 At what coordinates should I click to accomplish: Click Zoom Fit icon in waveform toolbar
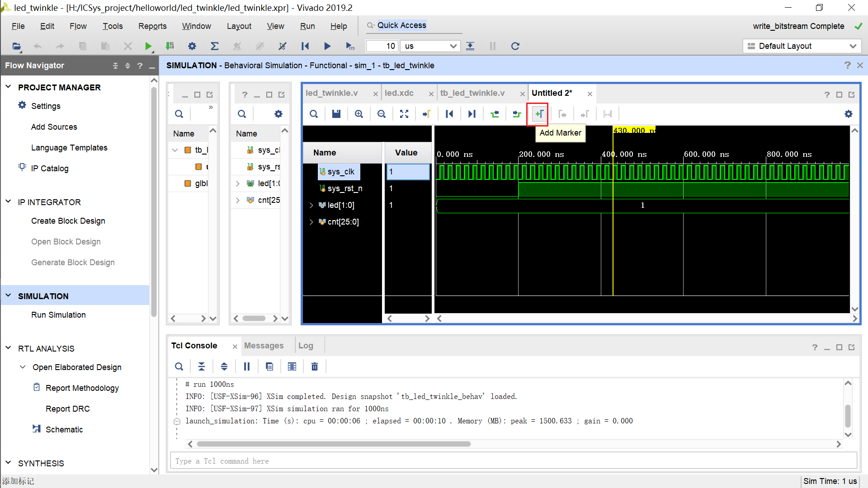click(404, 114)
